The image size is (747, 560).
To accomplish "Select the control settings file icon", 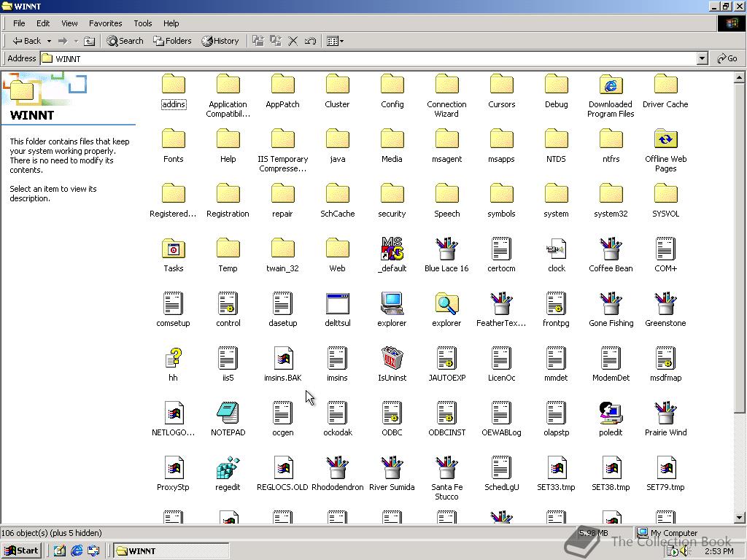I will [228, 303].
